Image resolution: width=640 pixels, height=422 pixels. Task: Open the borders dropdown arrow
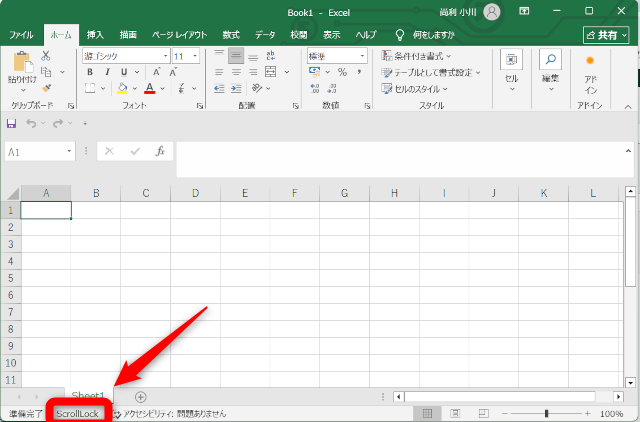103,89
